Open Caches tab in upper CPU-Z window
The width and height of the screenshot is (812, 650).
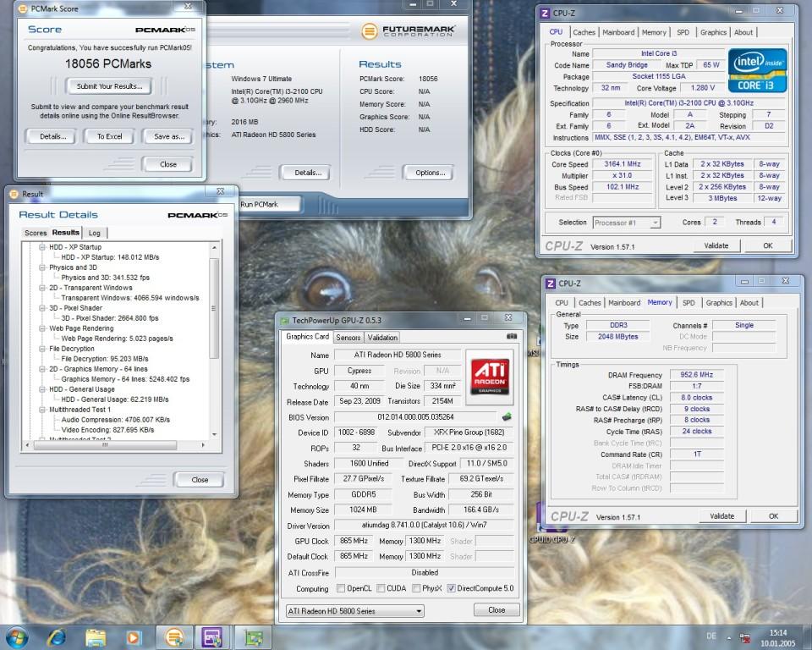pos(584,32)
